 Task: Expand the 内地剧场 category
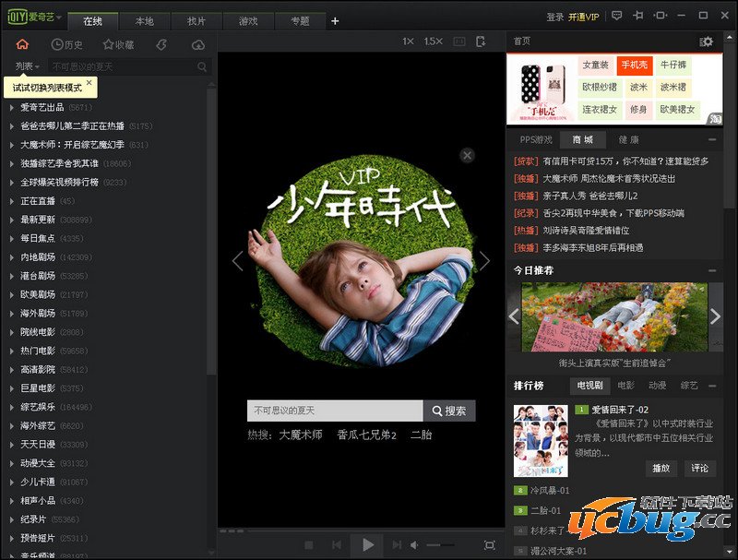tap(11, 257)
